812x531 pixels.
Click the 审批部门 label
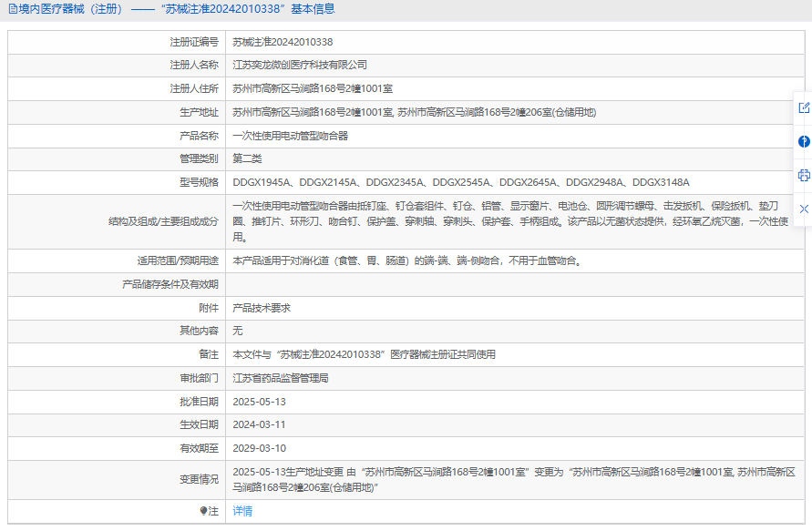tap(199, 378)
